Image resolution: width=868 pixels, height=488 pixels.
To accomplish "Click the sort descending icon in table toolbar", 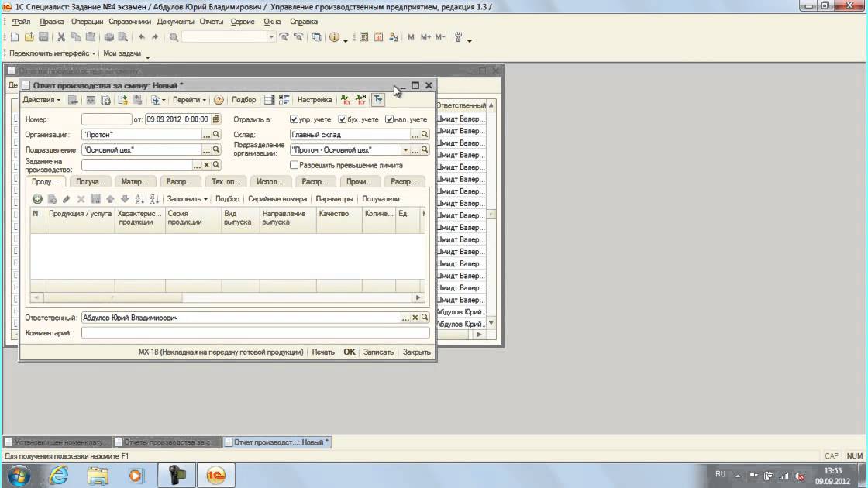I will tap(154, 199).
